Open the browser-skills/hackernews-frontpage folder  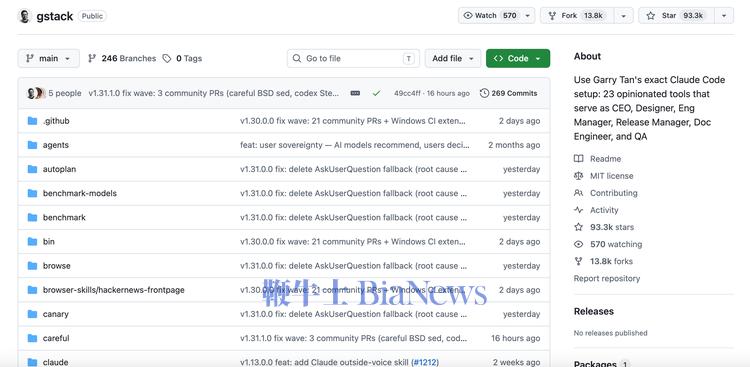113,290
